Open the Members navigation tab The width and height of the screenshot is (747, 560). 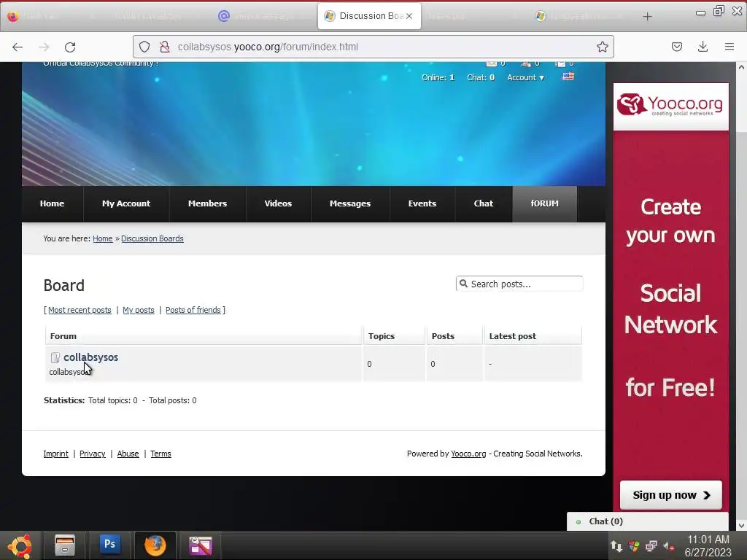click(207, 203)
